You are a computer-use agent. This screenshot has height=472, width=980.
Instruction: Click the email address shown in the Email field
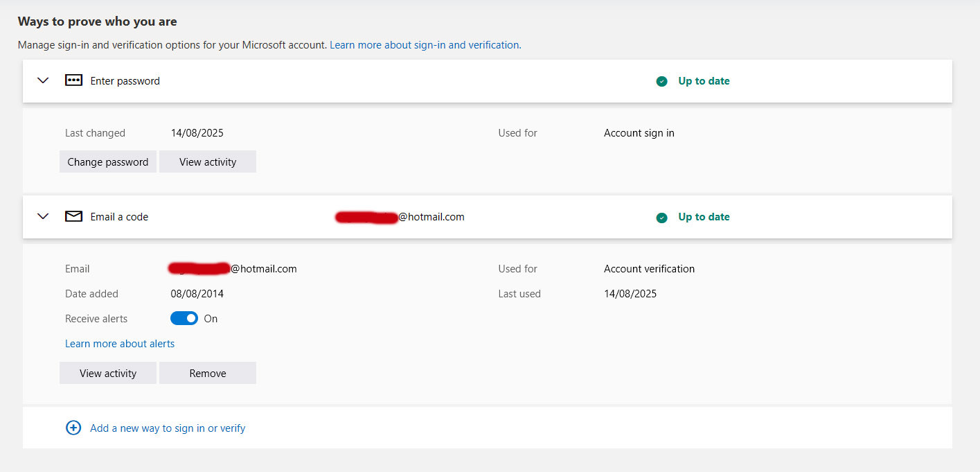pyautogui.click(x=233, y=269)
